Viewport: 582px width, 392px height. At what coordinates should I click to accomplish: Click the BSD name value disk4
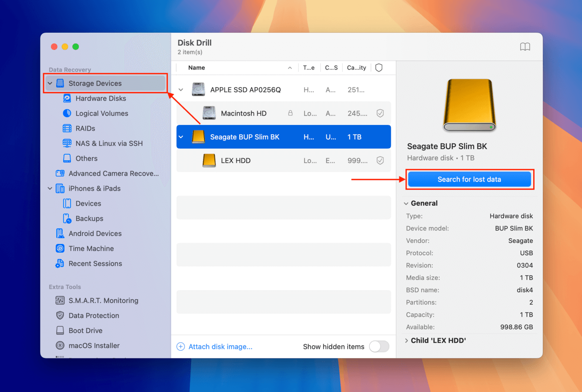tap(524, 290)
